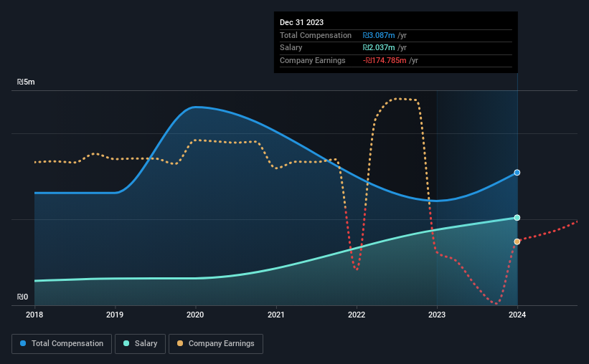Select the 2024 x-axis label
Image resolution: width=589 pixels, height=364 pixels.
(517, 315)
